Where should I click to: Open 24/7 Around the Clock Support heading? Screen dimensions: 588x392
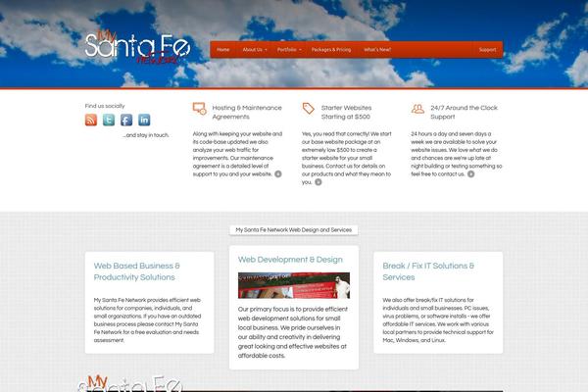click(464, 112)
